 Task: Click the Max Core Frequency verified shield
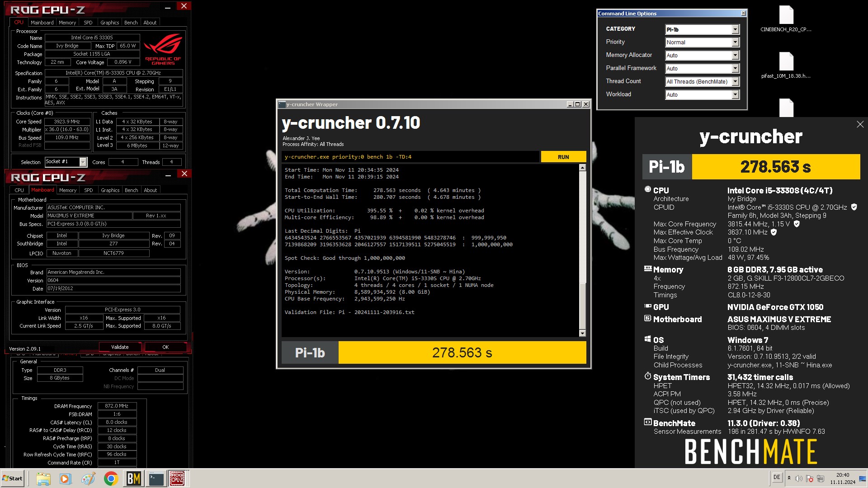click(797, 224)
